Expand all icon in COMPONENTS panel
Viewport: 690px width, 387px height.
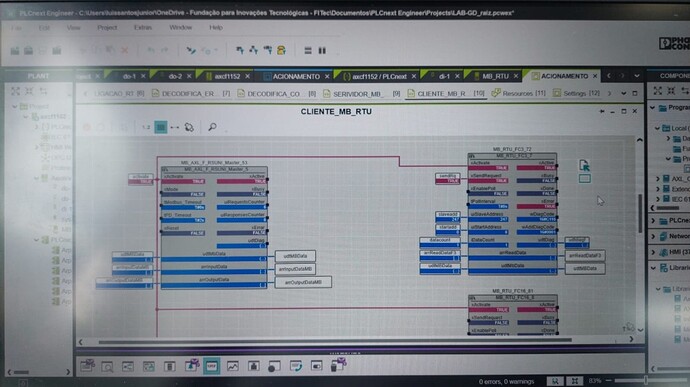click(657, 91)
